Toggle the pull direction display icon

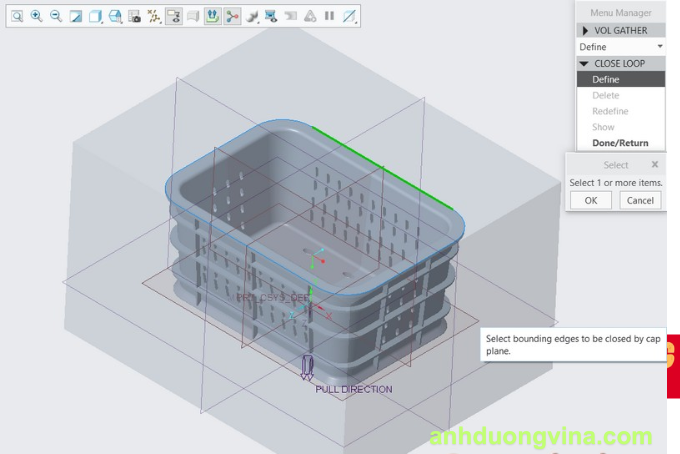click(213, 16)
